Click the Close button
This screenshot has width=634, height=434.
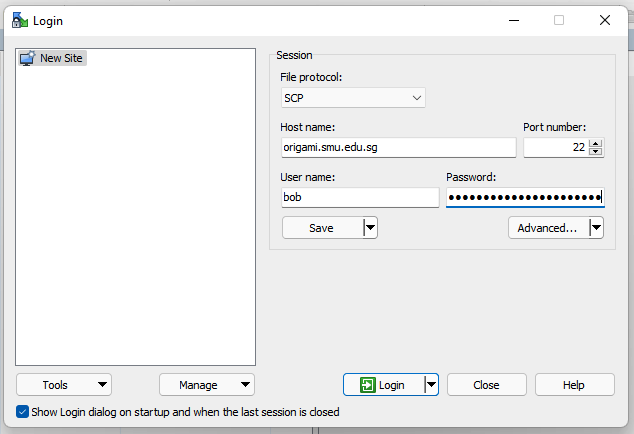coord(487,385)
